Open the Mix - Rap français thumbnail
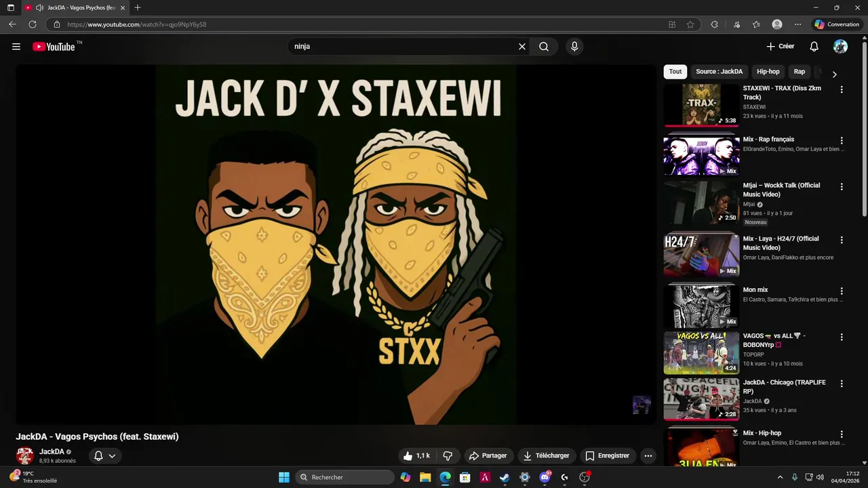868x488 pixels. [701, 155]
